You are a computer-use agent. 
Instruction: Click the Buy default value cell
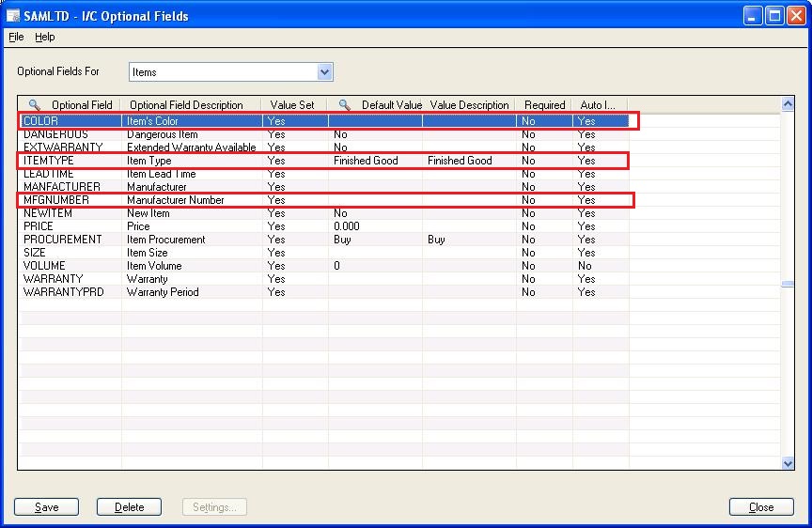(x=375, y=240)
